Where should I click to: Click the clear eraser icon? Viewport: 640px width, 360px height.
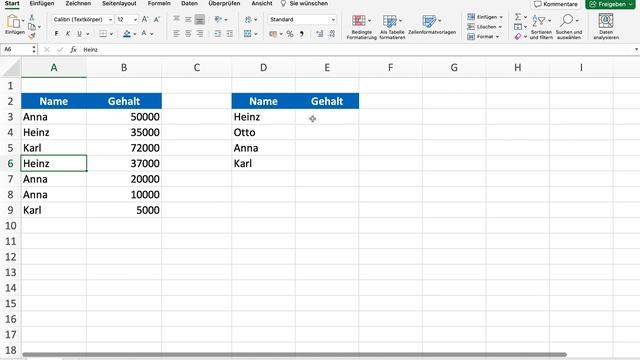(x=518, y=37)
